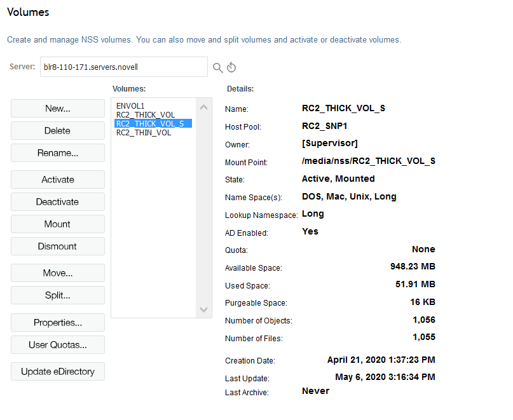View Properties of the volume
513x420 pixels.
click(57, 322)
